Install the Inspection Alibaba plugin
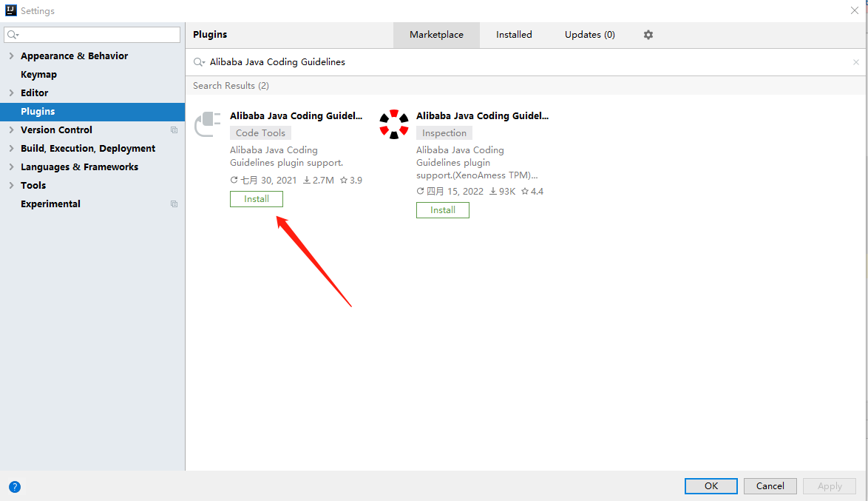The image size is (868, 501). point(443,210)
